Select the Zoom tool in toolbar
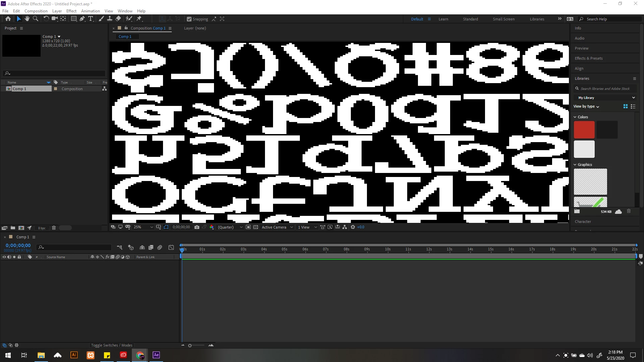 point(36,19)
